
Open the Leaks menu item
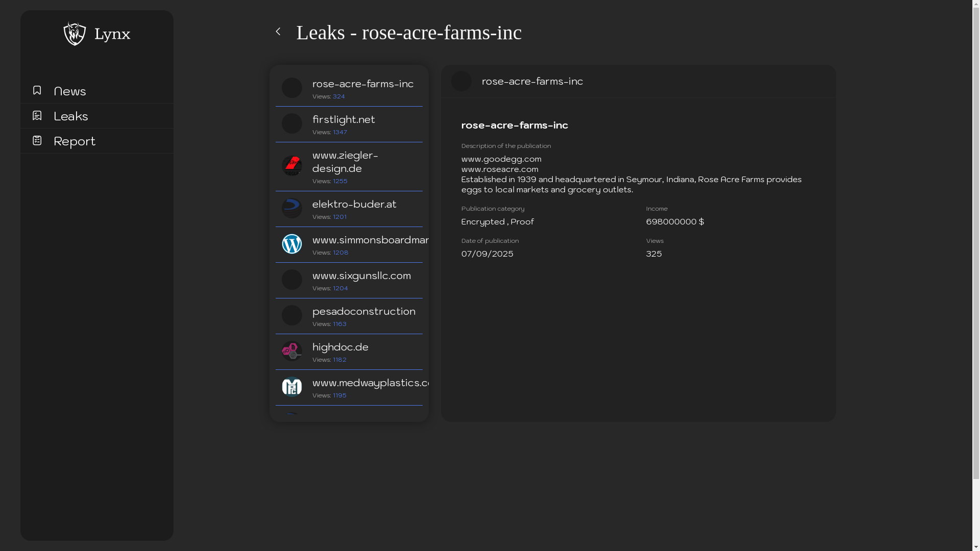tap(71, 116)
